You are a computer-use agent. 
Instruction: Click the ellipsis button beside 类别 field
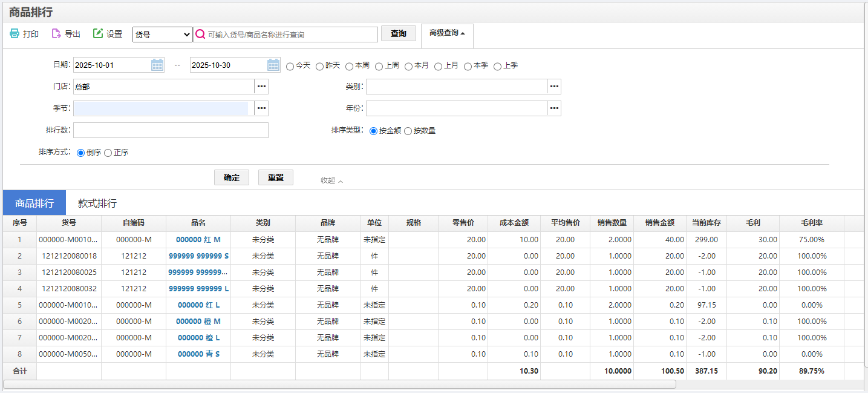click(554, 87)
